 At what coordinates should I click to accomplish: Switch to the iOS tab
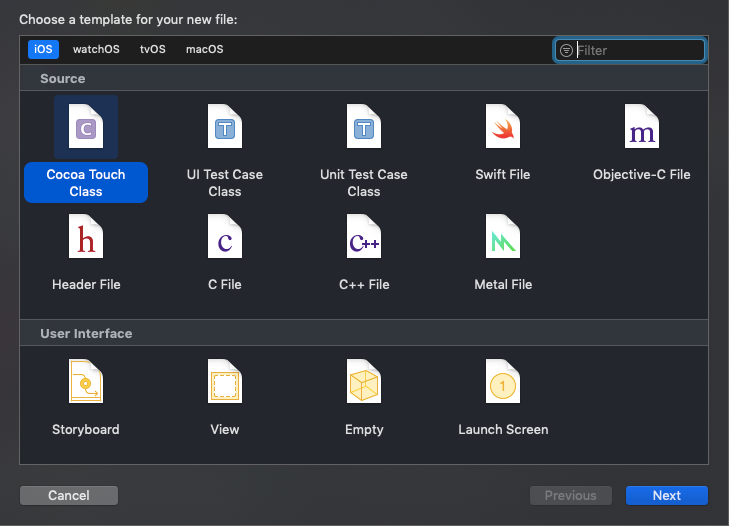pyautogui.click(x=43, y=49)
